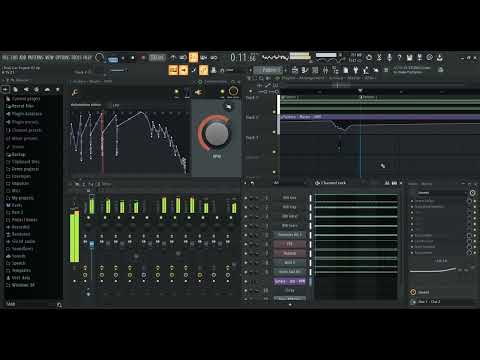Toggle the left LED in plugin window header
This screenshot has height=360, width=480.
pos(177,91)
